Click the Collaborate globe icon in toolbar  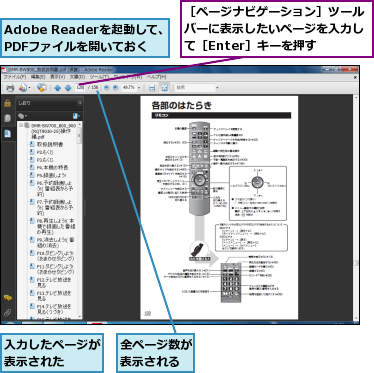click(x=42, y=88)
